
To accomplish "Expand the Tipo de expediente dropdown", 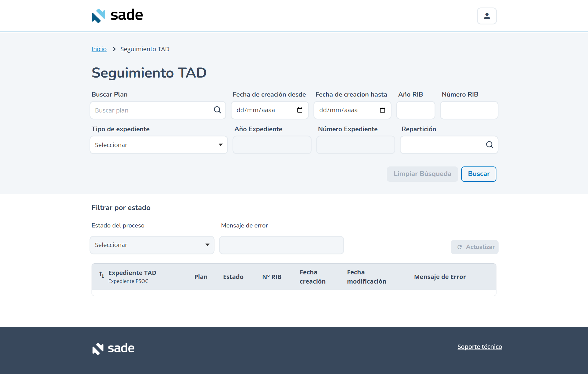I will (159, 145).
